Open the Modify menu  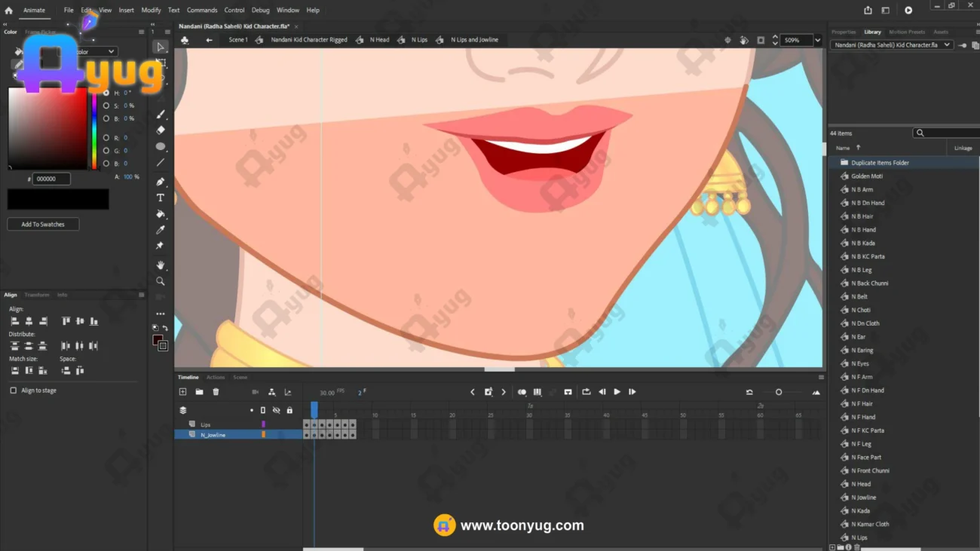[151, 11]
